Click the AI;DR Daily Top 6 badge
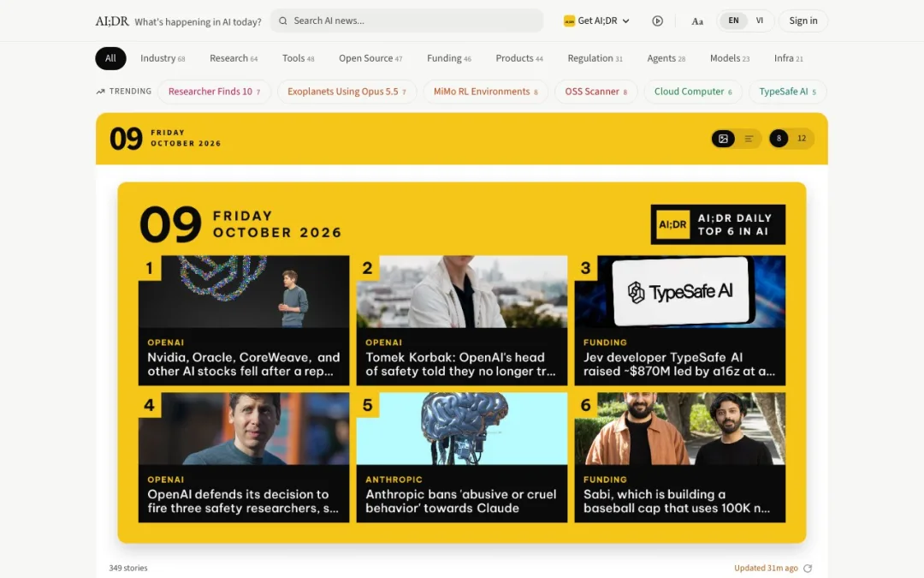This screenshot has width=924, height=578. 718,224
